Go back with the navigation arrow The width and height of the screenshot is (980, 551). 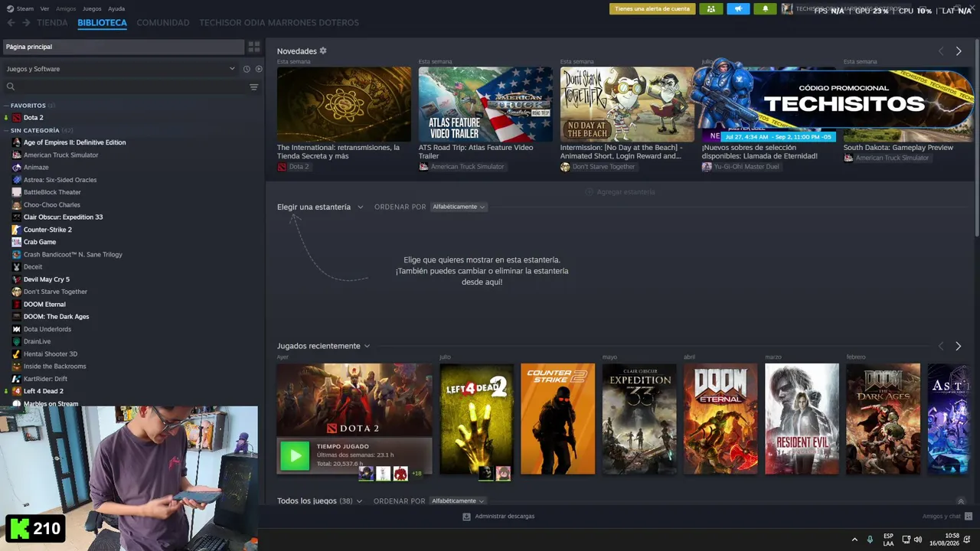[11, 23]
